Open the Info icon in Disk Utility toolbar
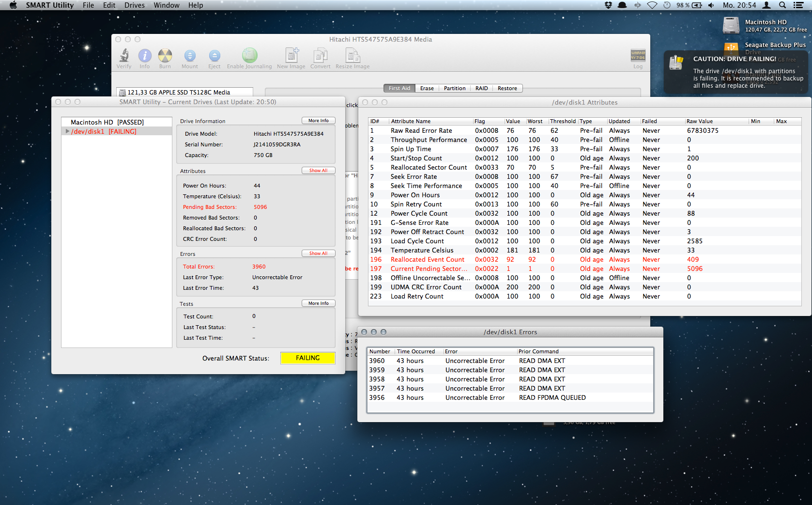Viewport: 812px width, 505px height. (145, 56)
